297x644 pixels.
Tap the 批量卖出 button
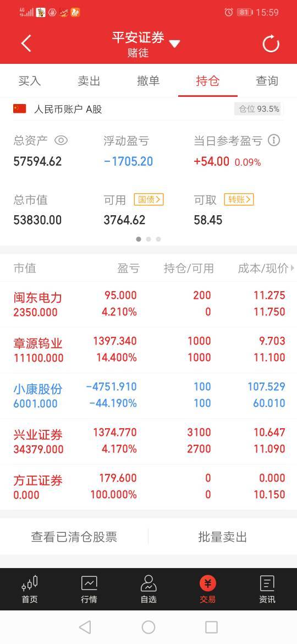223,537
